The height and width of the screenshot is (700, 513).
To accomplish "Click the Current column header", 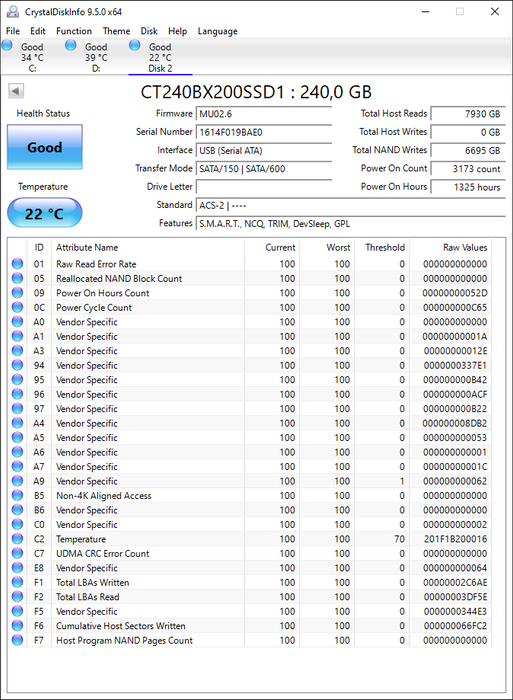I will pyautogui.click(x=272, y=247).
